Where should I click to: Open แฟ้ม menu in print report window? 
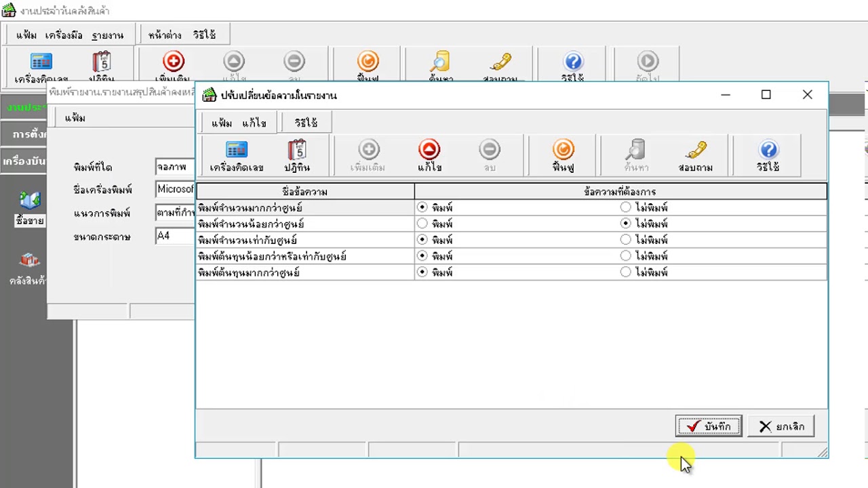[x=75, y=118]
